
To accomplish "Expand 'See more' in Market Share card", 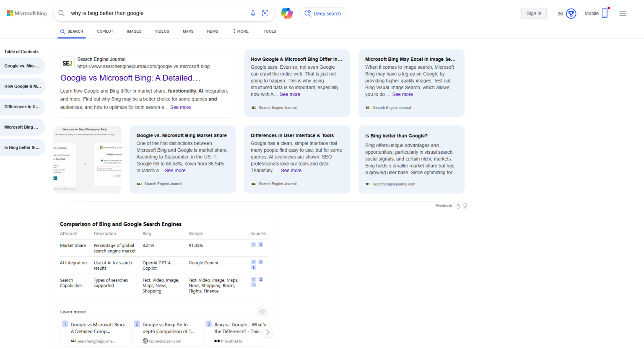I will (175, 171).
